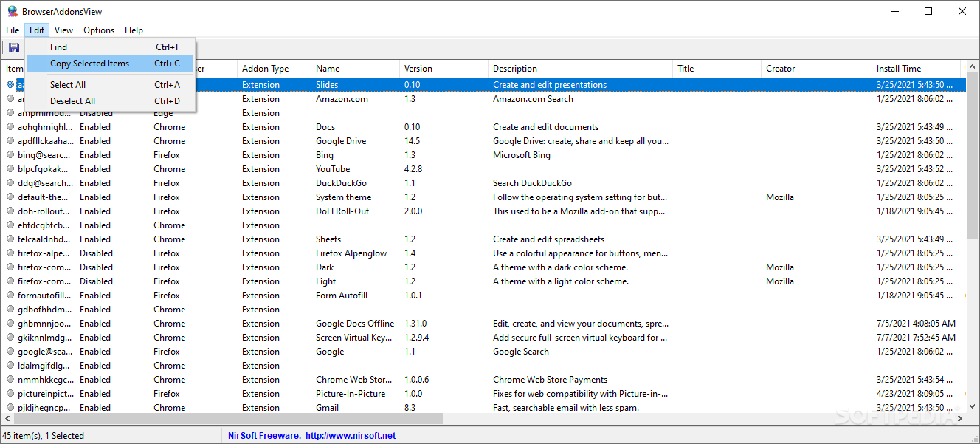Click the status icon of the ehfdcgbfcb row

click(10, 225)
